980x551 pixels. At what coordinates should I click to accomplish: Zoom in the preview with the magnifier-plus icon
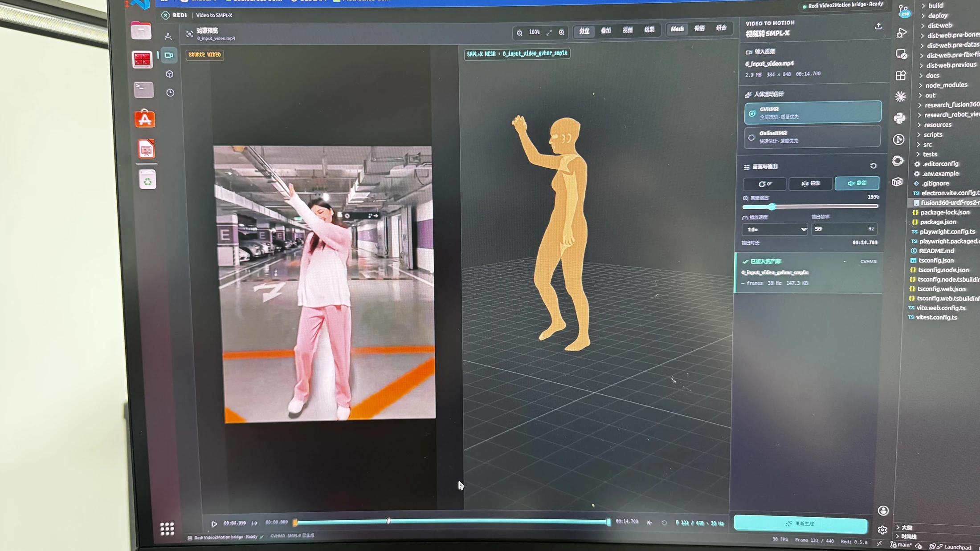click(x=561, y=32)
